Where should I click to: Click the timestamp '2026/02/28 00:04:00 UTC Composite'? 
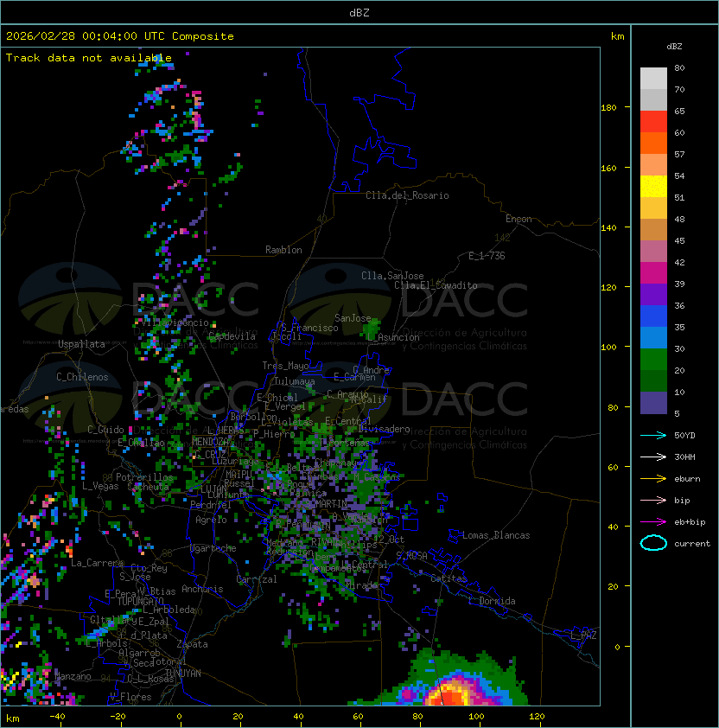point(120,36)
